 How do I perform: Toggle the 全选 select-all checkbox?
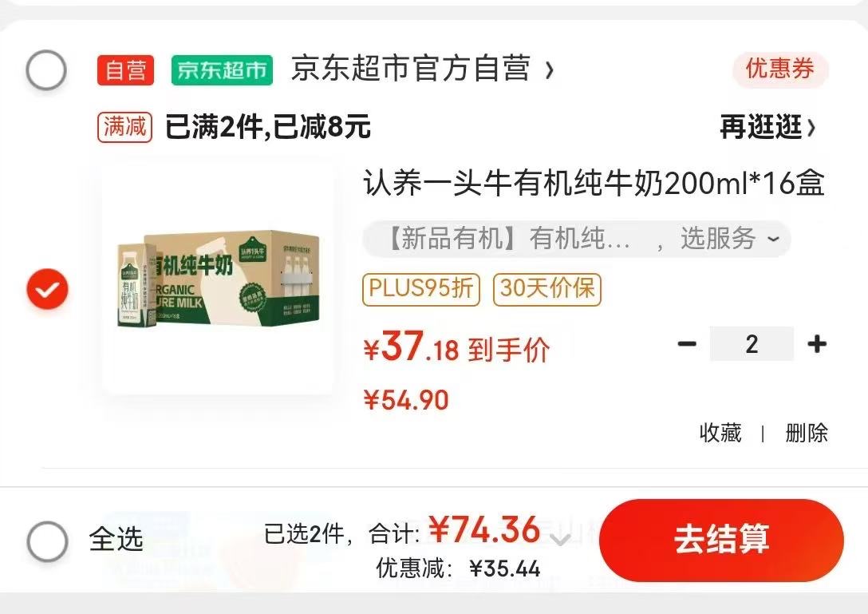click(48, 541)
